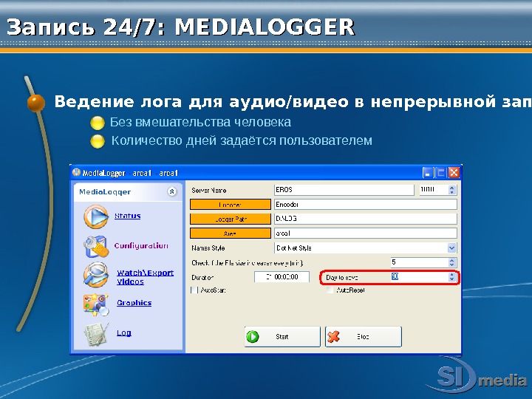Maximize the MediaLogger window
Viewport: 532px width, 399px height.
click(x=440, y=173)
